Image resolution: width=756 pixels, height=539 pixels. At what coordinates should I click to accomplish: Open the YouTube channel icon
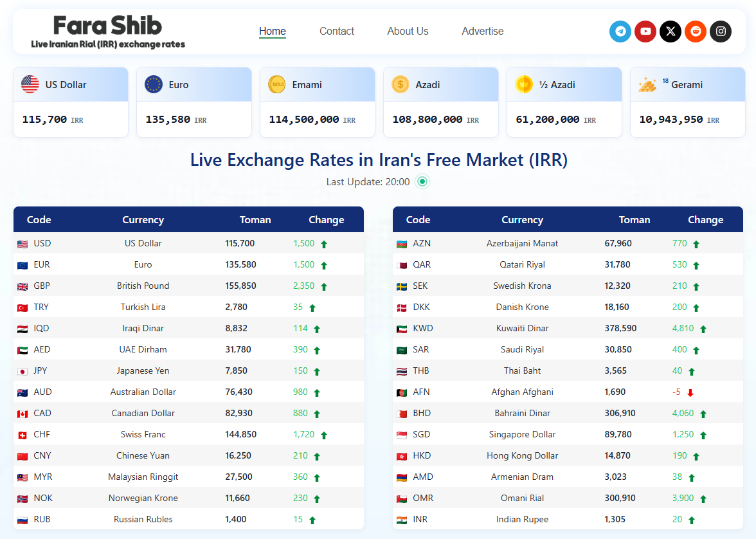click(x=645, y=32)
